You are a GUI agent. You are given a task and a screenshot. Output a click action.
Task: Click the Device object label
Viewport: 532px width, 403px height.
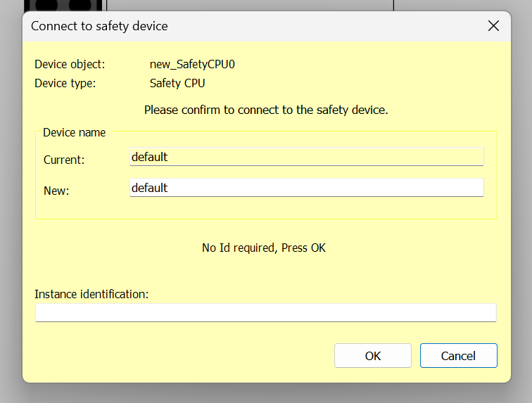point(70,64)
